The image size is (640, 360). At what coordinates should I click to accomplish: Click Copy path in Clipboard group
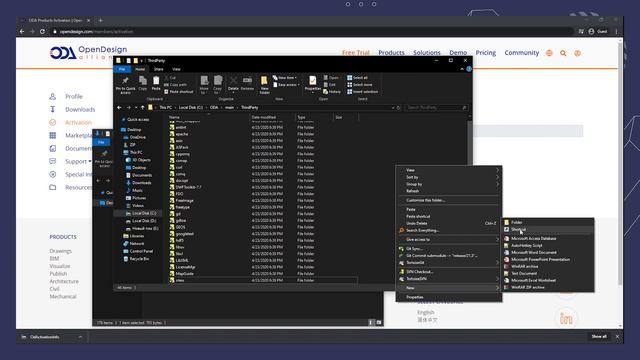176,84
